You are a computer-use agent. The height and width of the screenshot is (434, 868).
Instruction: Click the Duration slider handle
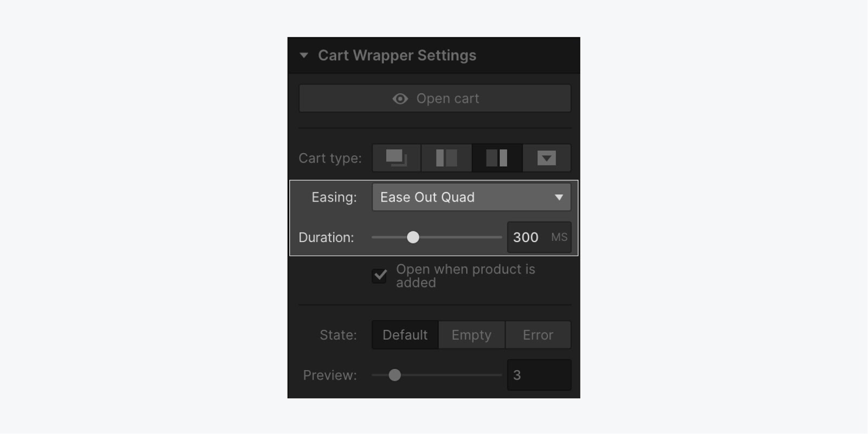(413, 237)
